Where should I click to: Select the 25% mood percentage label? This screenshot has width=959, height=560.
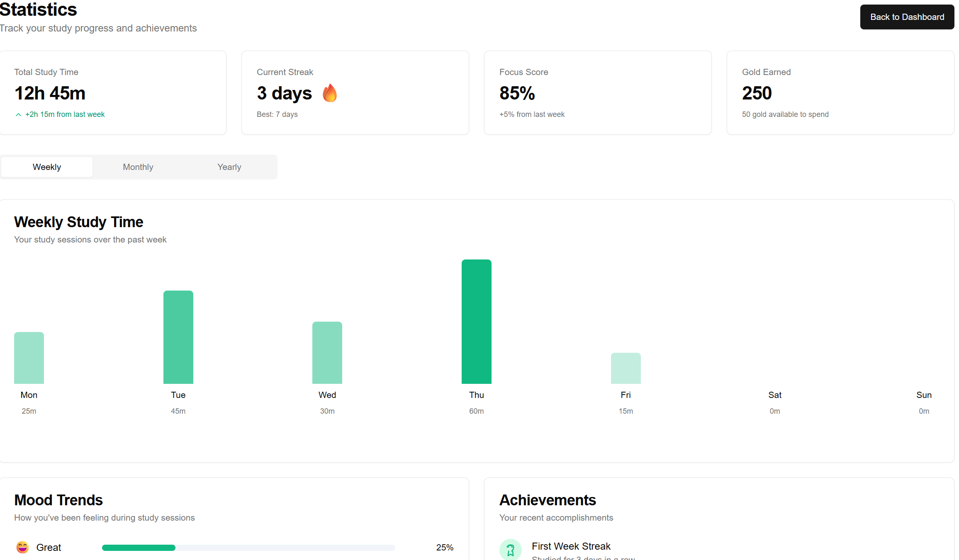(x=444, y=547)
